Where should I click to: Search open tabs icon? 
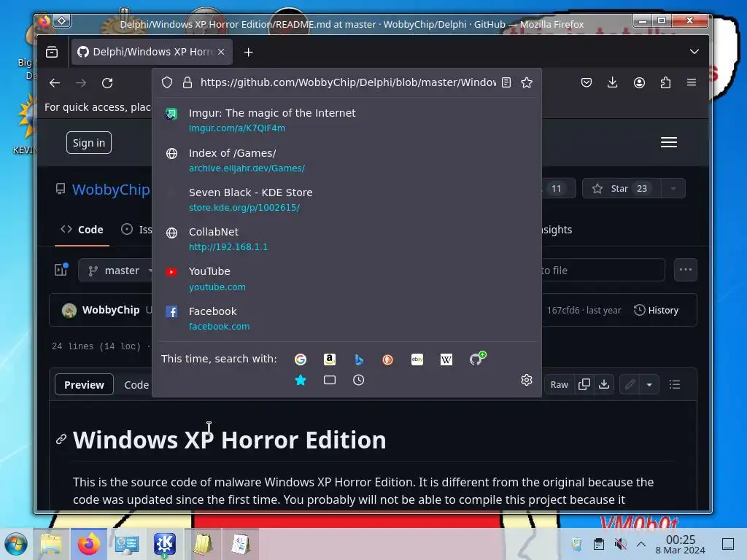[330, 380]
